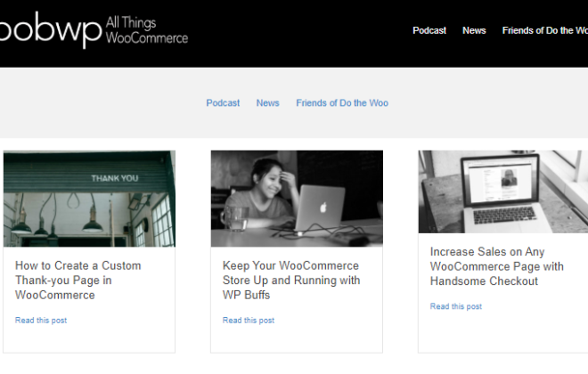Open 'Increase Sales on Any WooCommerce Page' title
The width and height of the screenshot is (588, 374).
tap(497, 266)
